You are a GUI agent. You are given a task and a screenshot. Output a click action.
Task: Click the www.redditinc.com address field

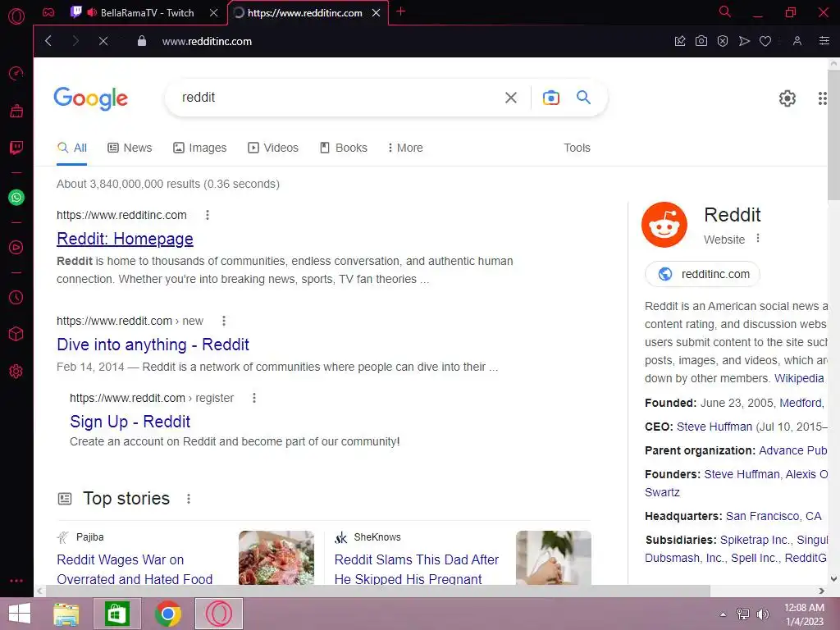[207, 41]
